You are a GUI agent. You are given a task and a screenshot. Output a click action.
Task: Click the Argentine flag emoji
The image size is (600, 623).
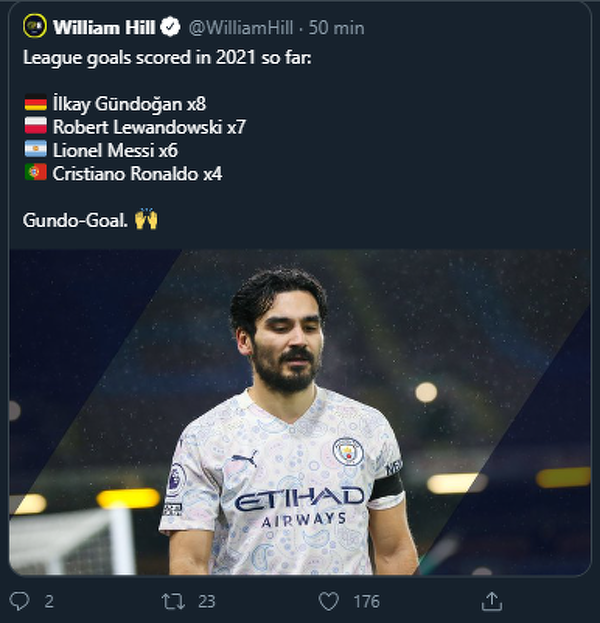pyautogui.click(x=35, y=150)
